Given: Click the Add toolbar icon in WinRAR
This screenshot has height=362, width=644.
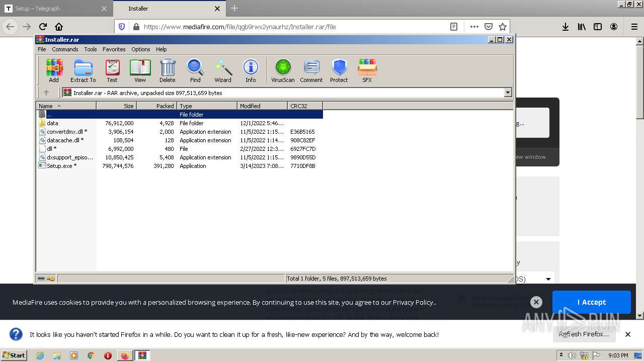Looking at the screenshot, I should click(54, 70).
